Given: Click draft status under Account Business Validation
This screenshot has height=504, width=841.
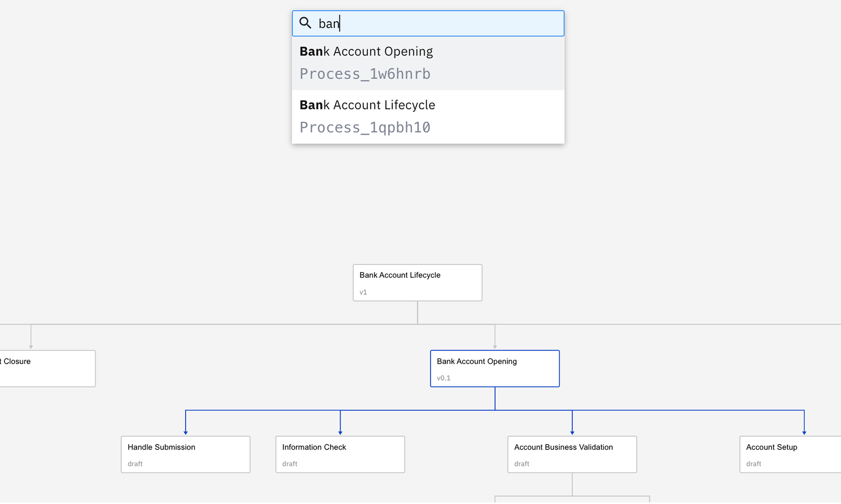Looking at the screenshot, I should tap(522, 464).
